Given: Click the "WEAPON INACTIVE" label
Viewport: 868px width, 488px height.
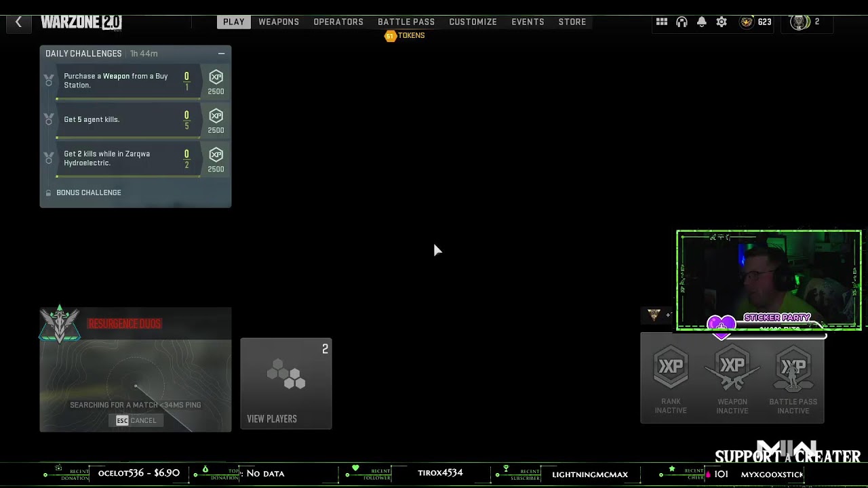Looking at the screenshot, I should pyautogui.click(x=732, y=406).
